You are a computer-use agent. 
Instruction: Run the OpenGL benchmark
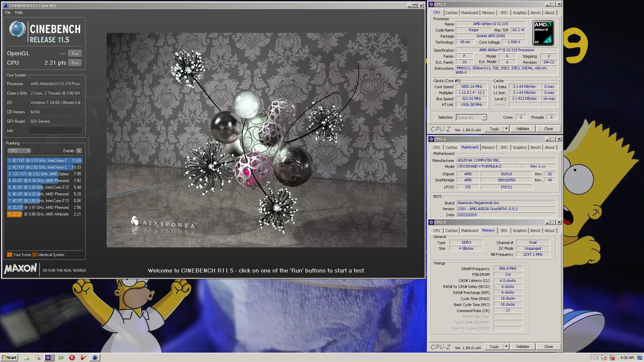pyautogui.click(x=75, y=54)
